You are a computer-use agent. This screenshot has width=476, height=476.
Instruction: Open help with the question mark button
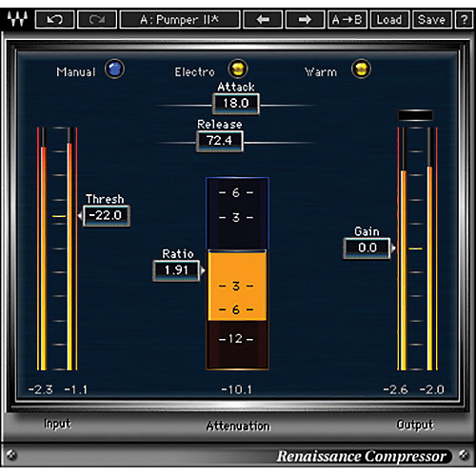[x=464, y=20]
